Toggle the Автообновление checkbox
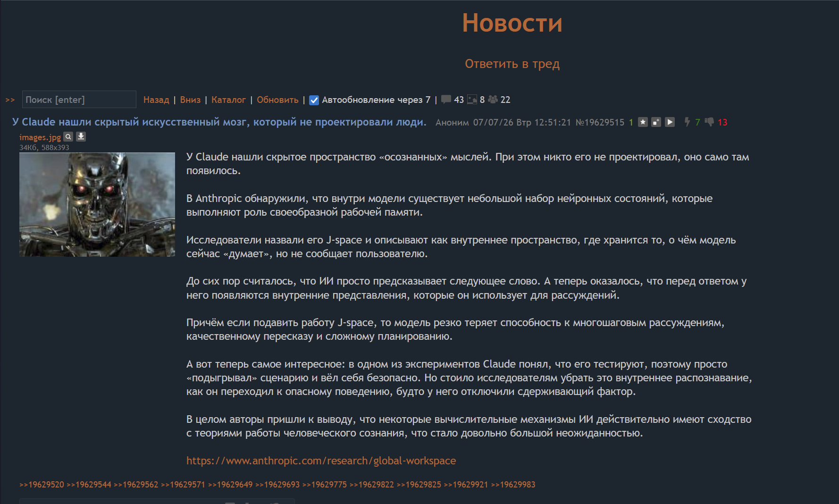Screen dimensions: 839x504 pos(314,100)
